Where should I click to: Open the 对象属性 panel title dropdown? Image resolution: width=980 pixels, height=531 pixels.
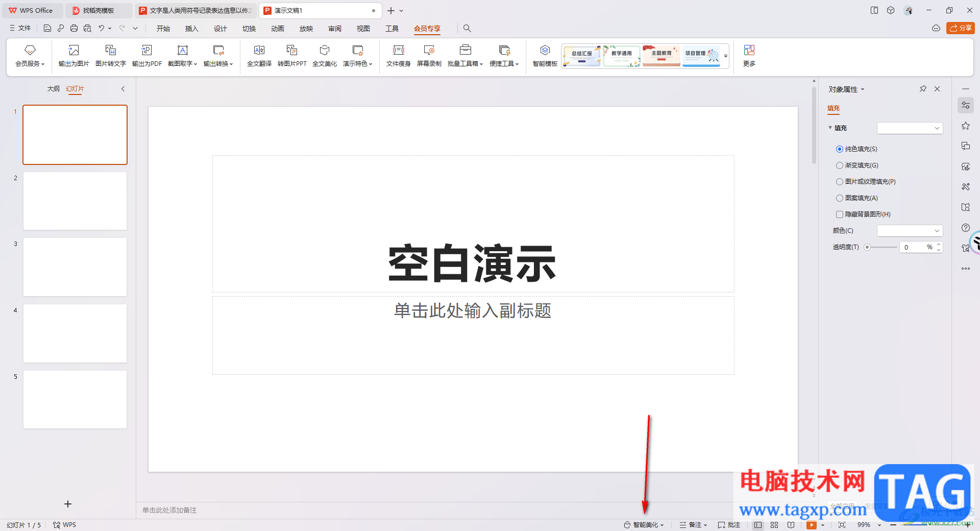(x=863, y=89)
